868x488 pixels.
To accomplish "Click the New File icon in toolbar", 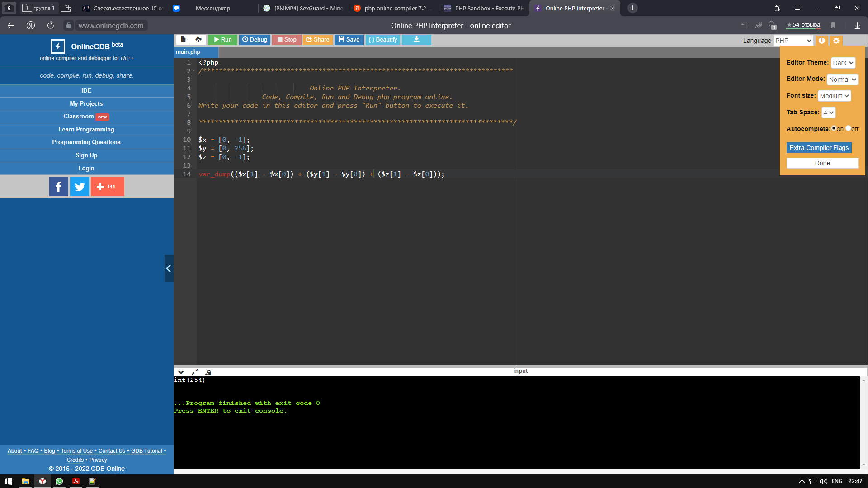I will tap(183, 40).
